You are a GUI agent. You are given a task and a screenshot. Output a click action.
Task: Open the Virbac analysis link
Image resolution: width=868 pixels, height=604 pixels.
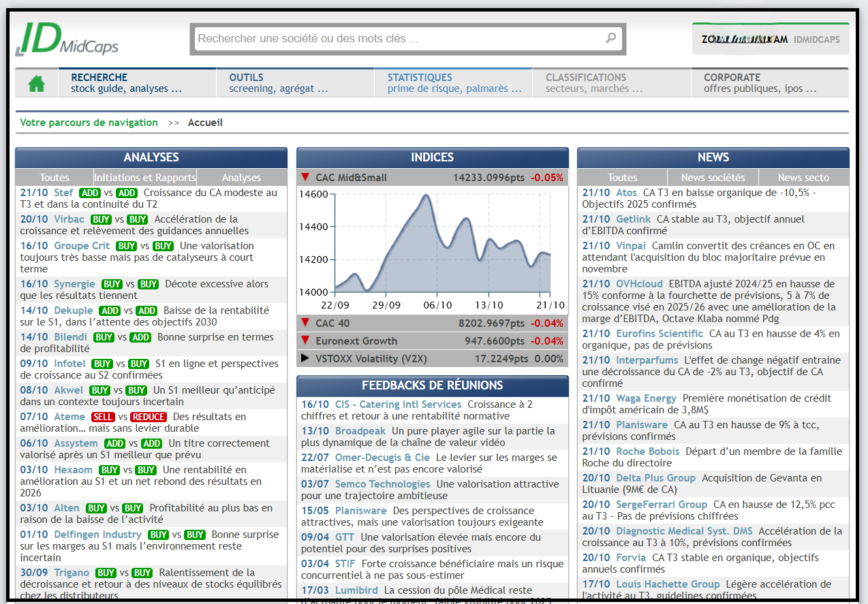click(69, 219)
